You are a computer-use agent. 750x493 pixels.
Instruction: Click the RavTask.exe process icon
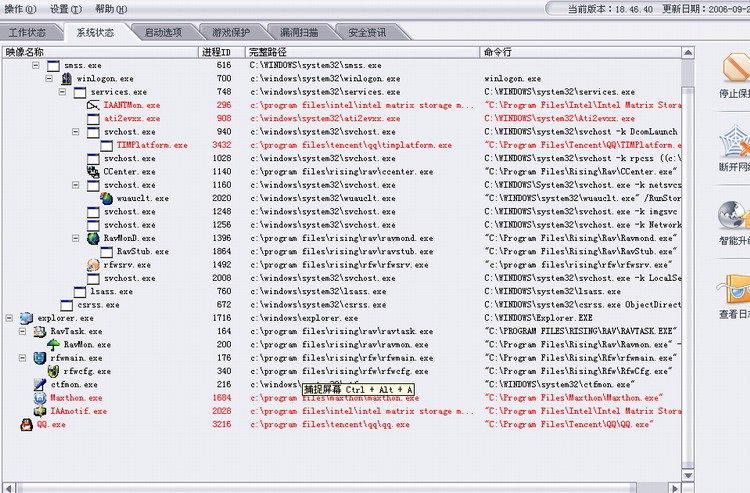point(40,331)
